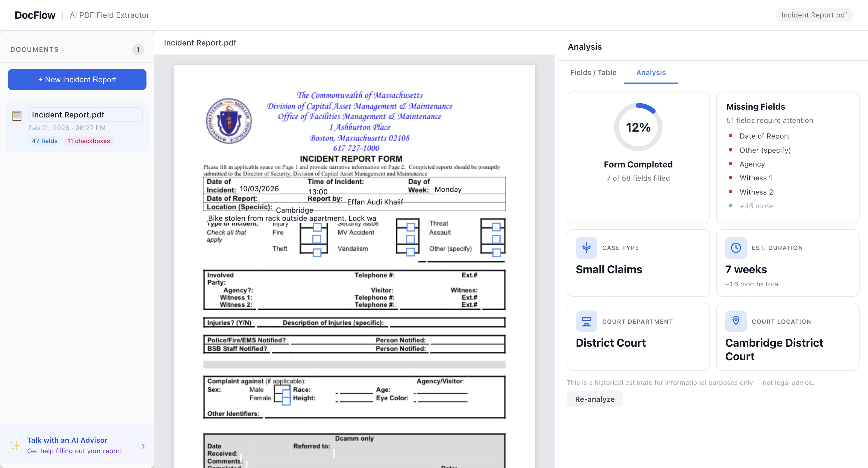The width and height of the screenshot is (868, 468).
Task: Click the Court Department building icon
Action: [x=586, y=321]
